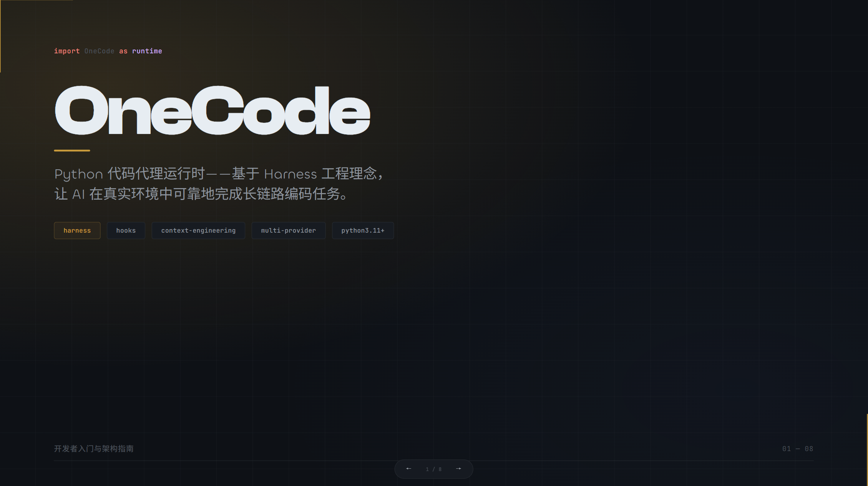This screenshot has height=486, width=868.
Task: Select the hooks tag
Action: point(126,230)
